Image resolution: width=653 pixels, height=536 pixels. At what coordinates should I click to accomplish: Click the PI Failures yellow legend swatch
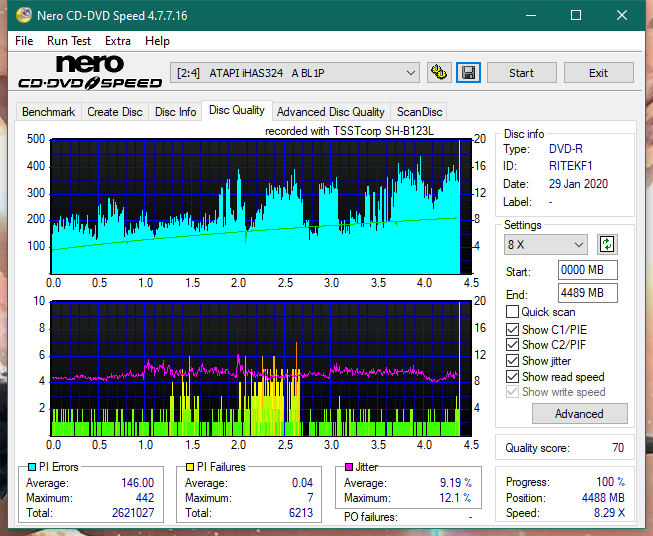[x=190, y=467]
